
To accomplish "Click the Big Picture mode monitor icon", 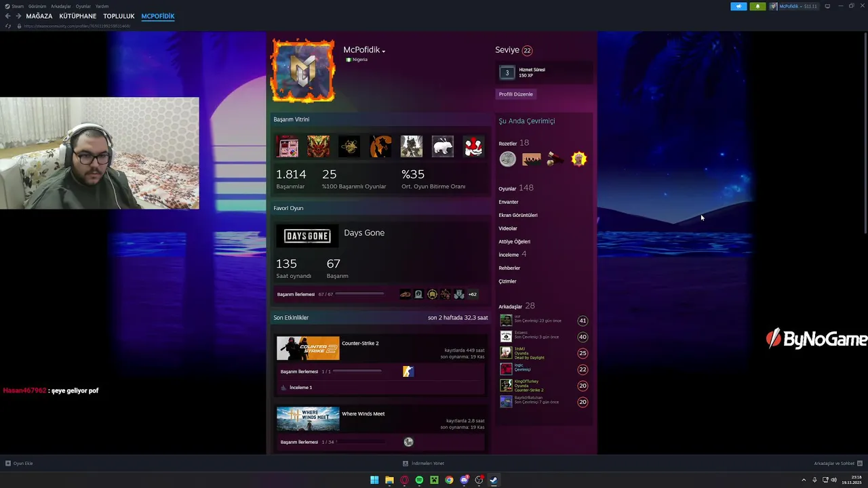I will point(827,6).
